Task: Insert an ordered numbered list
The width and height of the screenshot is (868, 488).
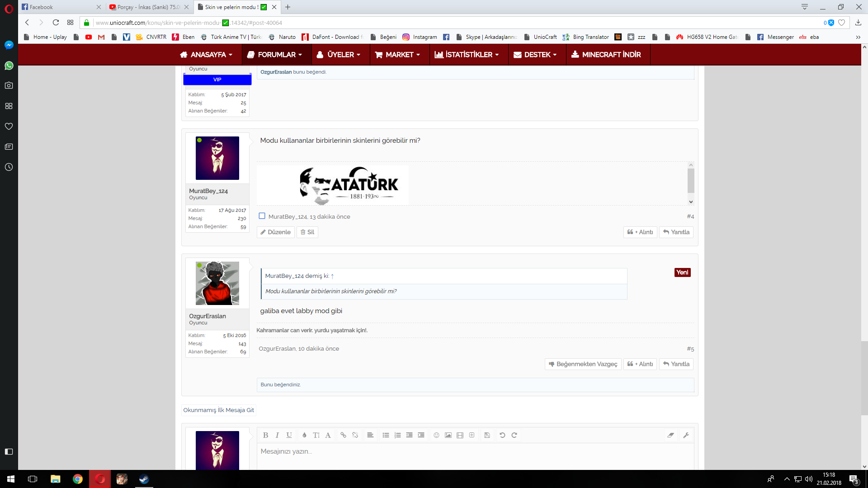Action: [x=397, y=435]
